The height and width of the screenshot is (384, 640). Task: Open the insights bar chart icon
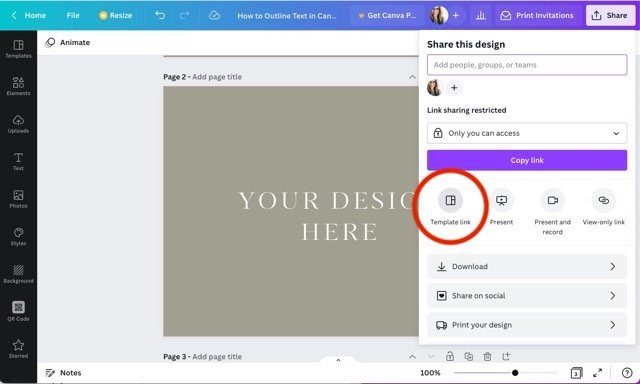click(481, 16)
